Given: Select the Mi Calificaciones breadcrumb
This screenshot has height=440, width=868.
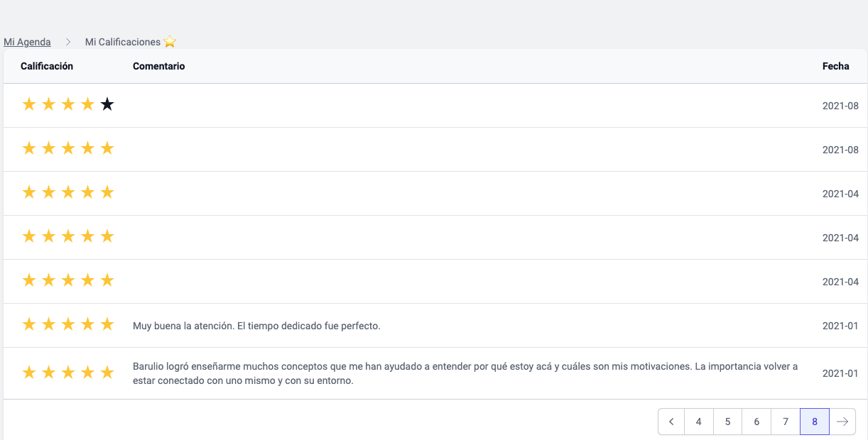Looking at the screenshot, I should [122, 42].
